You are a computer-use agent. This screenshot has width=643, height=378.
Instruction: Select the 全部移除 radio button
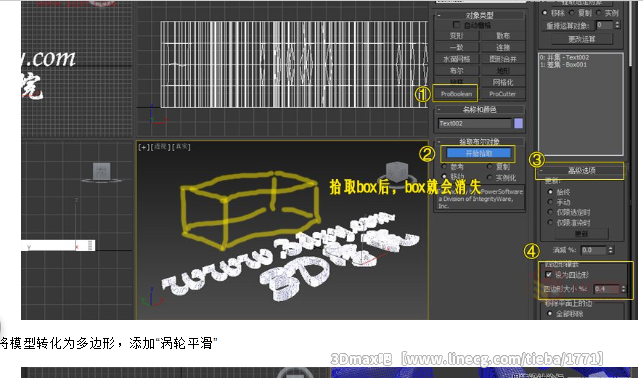(550, 314)
